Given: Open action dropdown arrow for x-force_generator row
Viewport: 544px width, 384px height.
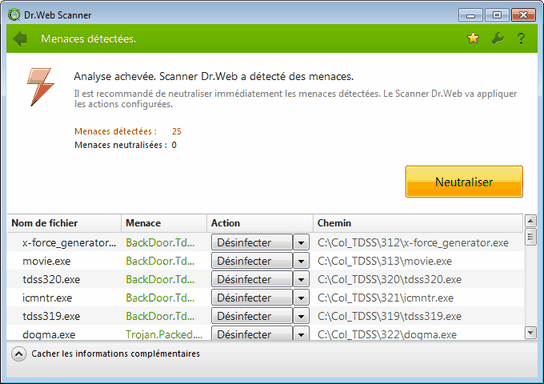Looking at the screenshot, I should (301, 242).
